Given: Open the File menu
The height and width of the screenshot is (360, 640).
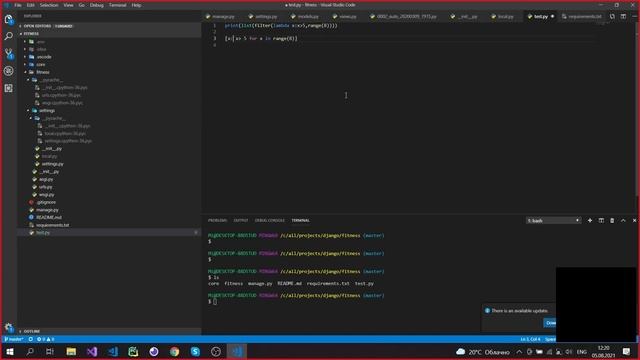Looking at the screenshot, I should (18, 5).
